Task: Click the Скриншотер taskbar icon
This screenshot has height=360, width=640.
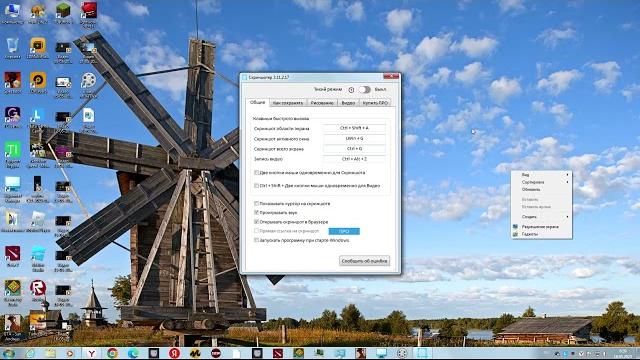Action: 422,353
